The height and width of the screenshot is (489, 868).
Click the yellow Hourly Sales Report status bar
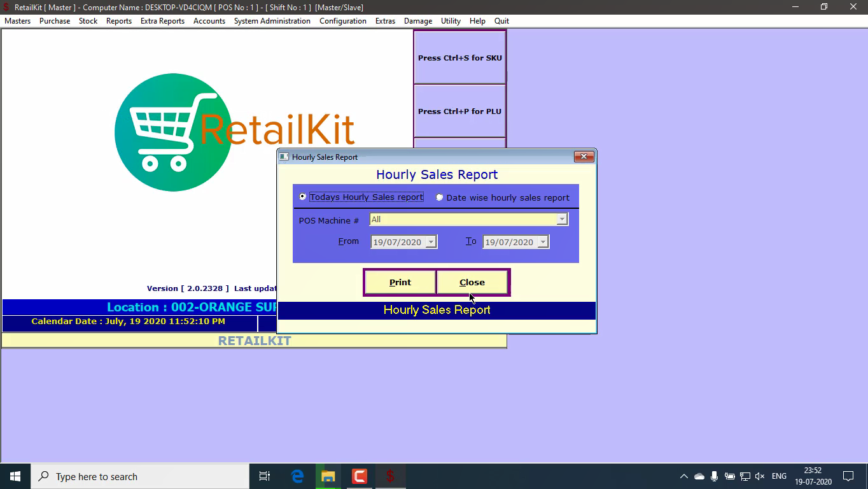(x=437, y=310)
